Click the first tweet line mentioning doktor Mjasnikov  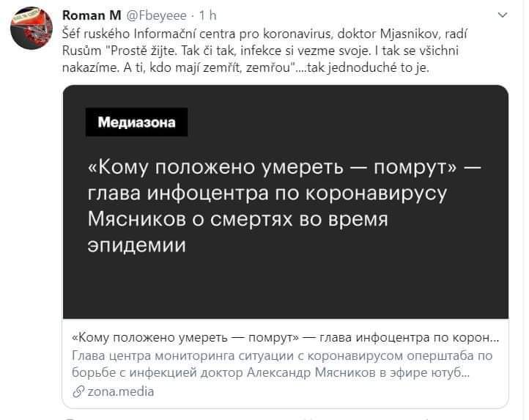pyautogui.click(x=264, y=34)
